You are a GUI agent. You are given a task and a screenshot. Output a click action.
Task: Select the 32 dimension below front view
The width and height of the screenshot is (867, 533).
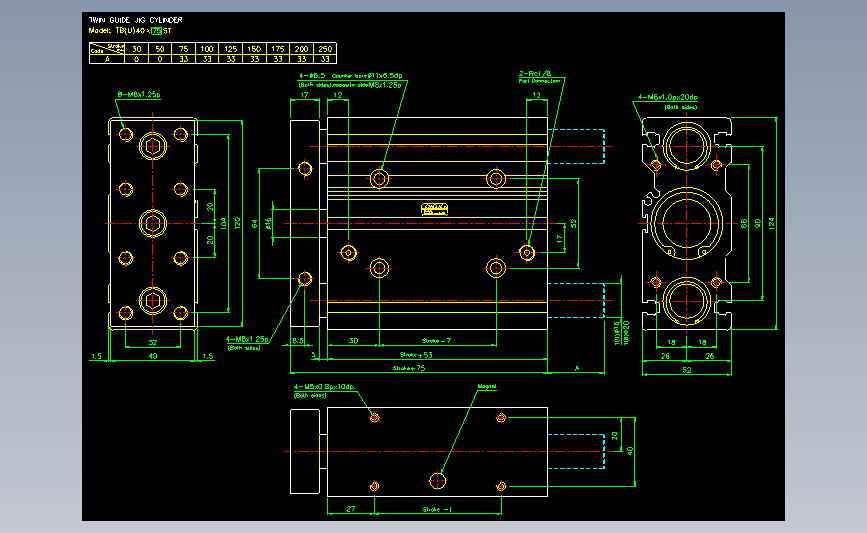coord(153,342)
